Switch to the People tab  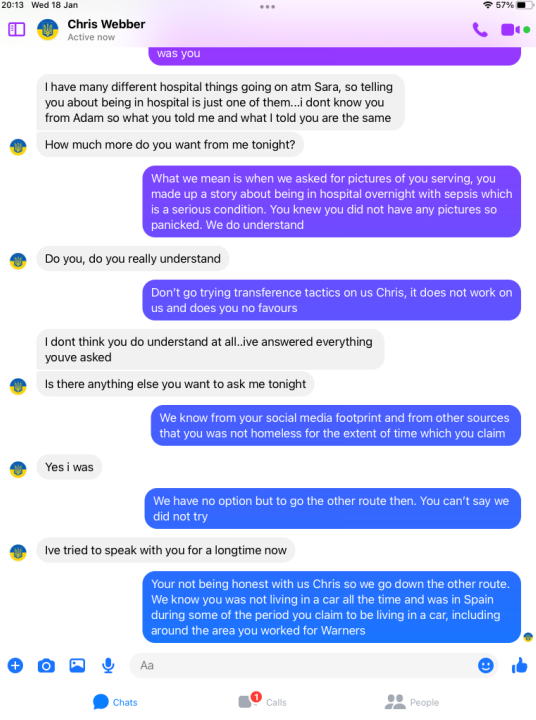pos(412,702)
